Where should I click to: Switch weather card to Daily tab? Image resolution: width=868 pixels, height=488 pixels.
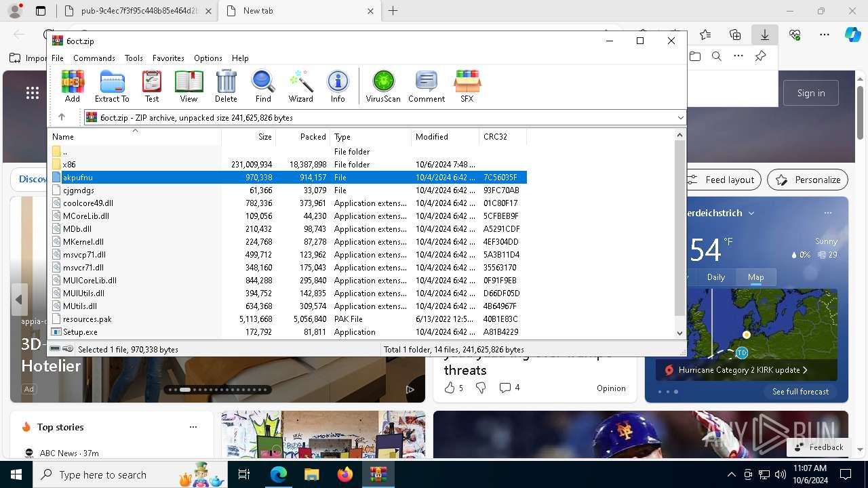coord(716,277)
